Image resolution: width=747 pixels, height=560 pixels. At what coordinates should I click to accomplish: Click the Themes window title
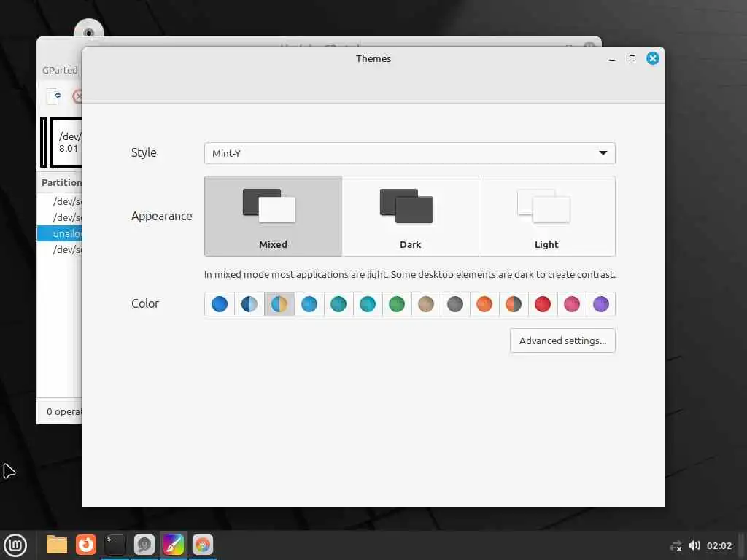373,58
